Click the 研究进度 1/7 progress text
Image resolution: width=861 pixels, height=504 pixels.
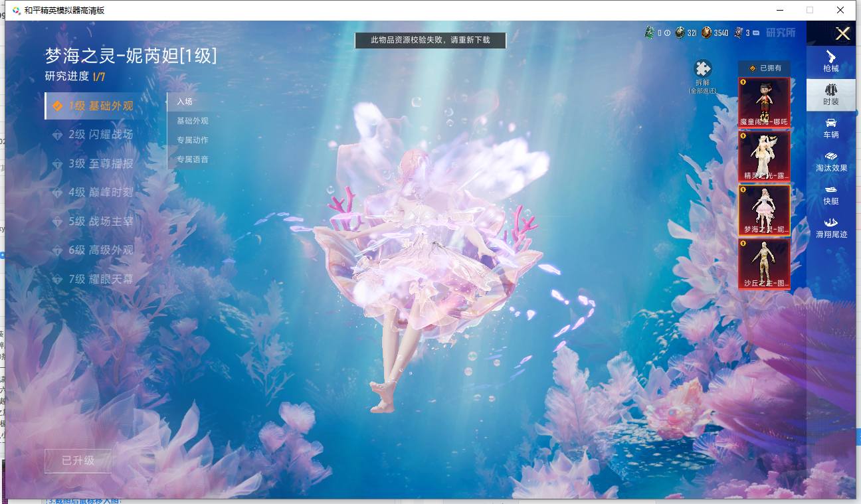[x=75, y=76]
